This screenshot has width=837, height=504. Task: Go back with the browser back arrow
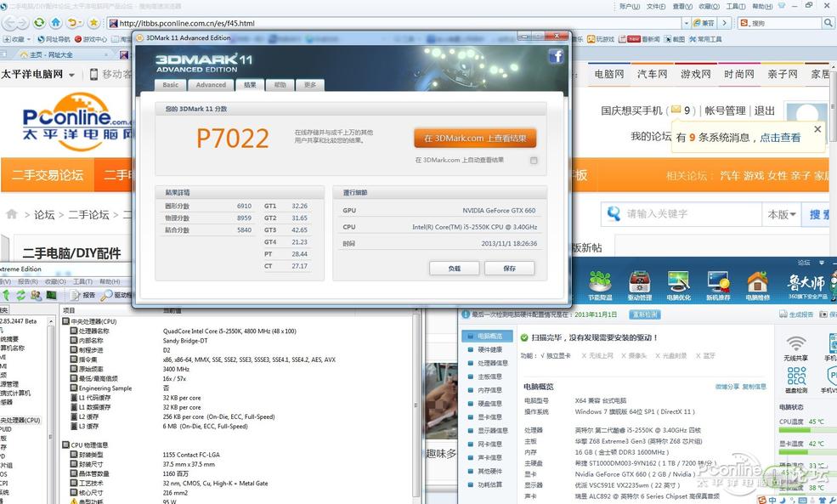[9, 23]
